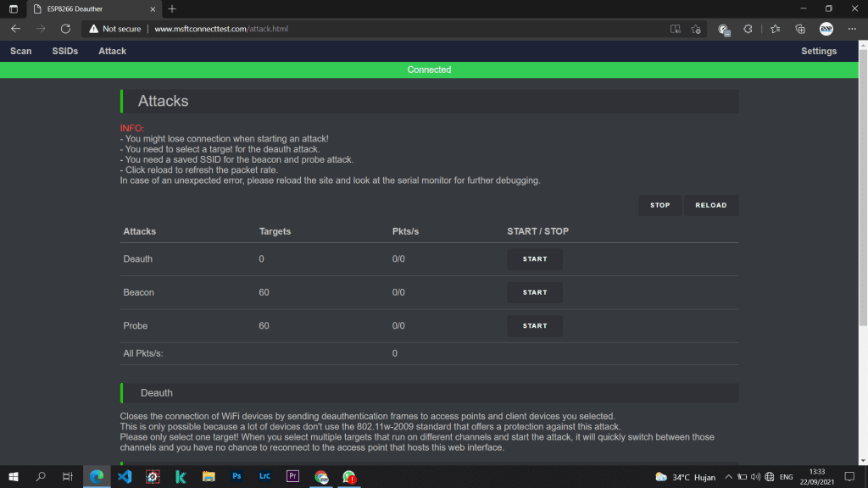868x488 pixels.
Task: Go to the SSIDs page
Action: pyautogui.click(x=65, y=51)
